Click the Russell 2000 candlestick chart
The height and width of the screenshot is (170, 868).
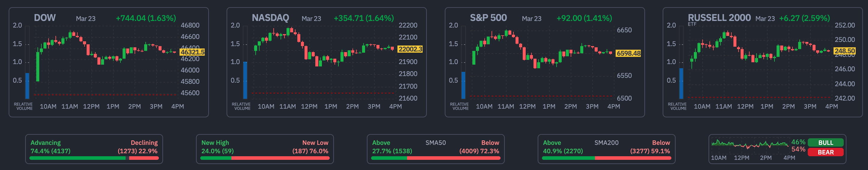[x=759, y=62]
